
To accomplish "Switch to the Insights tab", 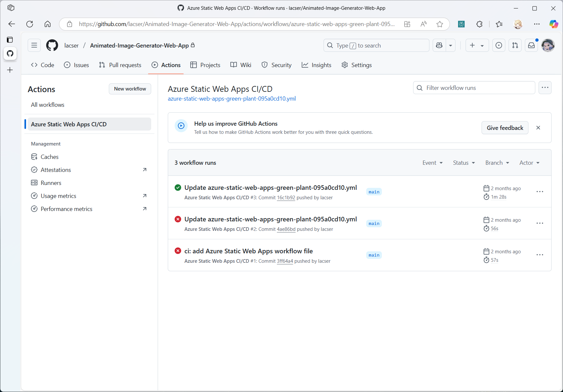I will 316,65.
